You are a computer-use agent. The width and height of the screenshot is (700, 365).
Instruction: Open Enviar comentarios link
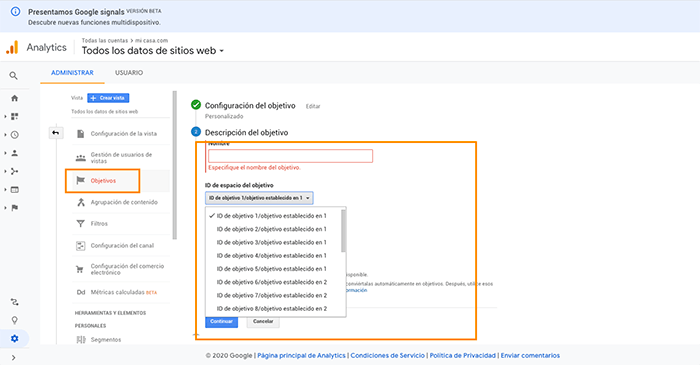pos(530,356)
